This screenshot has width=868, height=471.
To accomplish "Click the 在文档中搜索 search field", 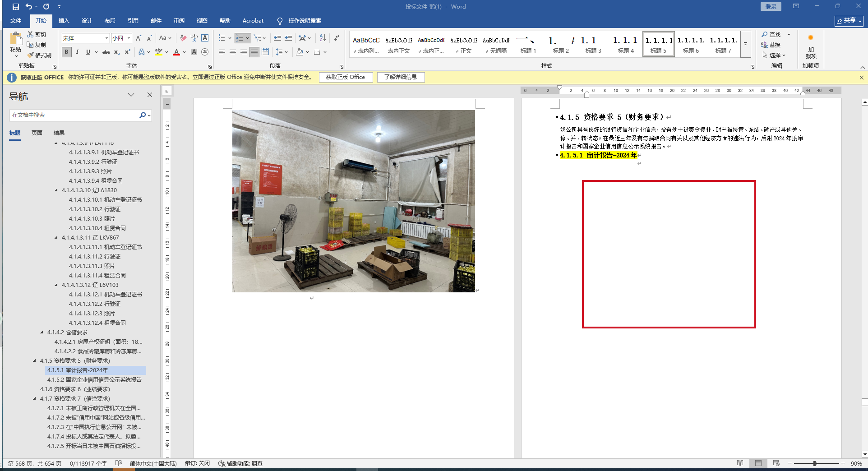I will tap(75, 115).
